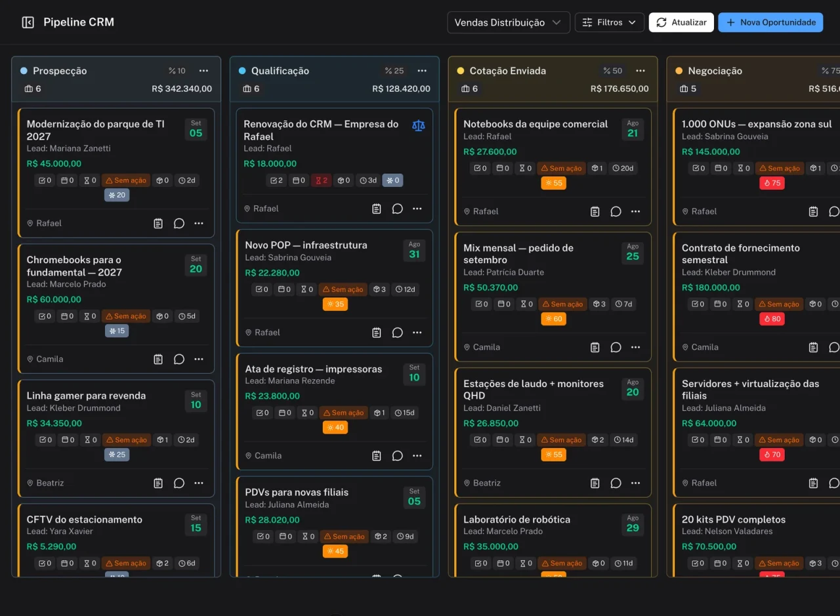Screen dimensions: 840x616
Task: Click the 20 kits PDV completos title
Action: point(734,520)
